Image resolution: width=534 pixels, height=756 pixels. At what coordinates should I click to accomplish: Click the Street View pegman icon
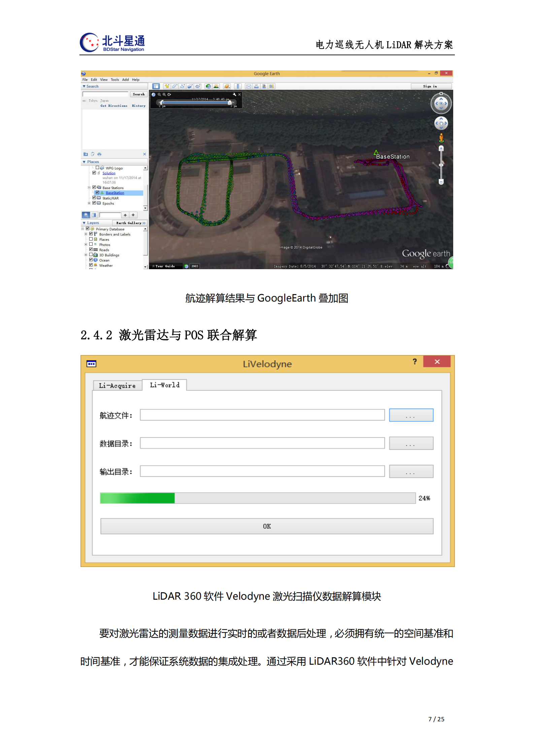click(441, 138)
